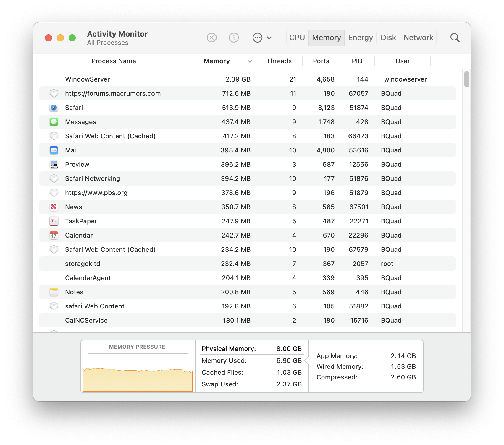Open the search magnifying glass
The height and width of the screenshot is (445, 504).
(x=455, y=38)
